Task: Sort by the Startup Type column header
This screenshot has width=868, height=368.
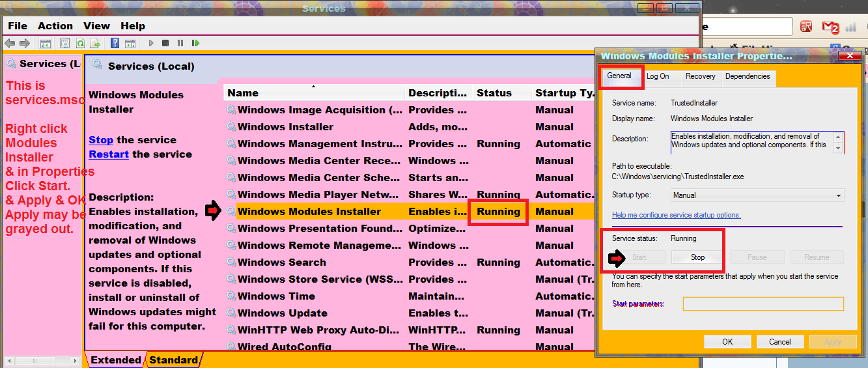Action: pyautogui.click(x=564, y=93)
